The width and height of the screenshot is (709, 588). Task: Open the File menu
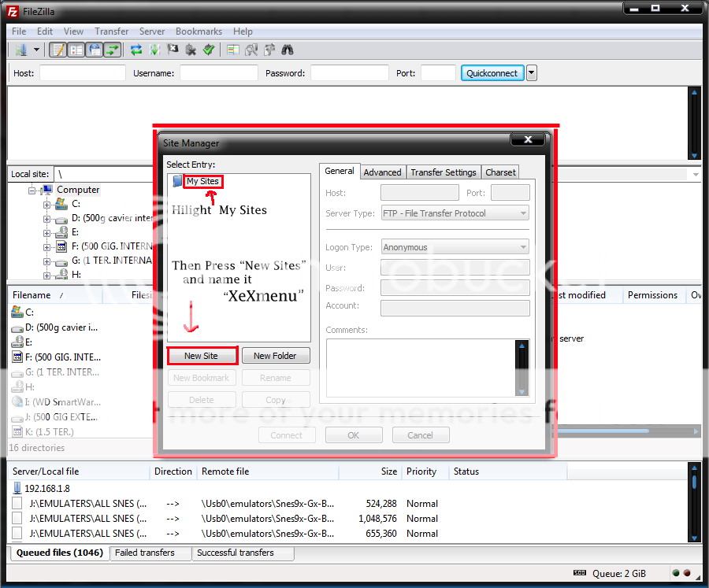(19, 31)
